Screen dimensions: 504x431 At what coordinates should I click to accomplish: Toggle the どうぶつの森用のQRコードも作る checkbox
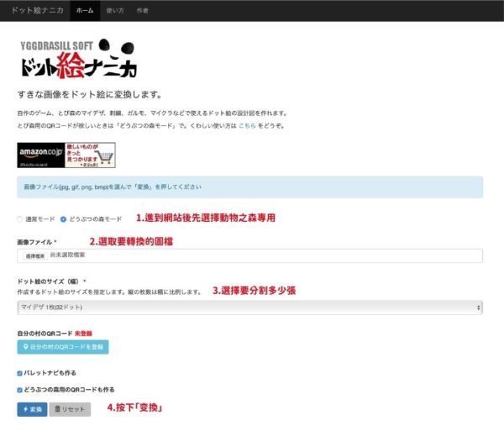click(x=19, y=390)
